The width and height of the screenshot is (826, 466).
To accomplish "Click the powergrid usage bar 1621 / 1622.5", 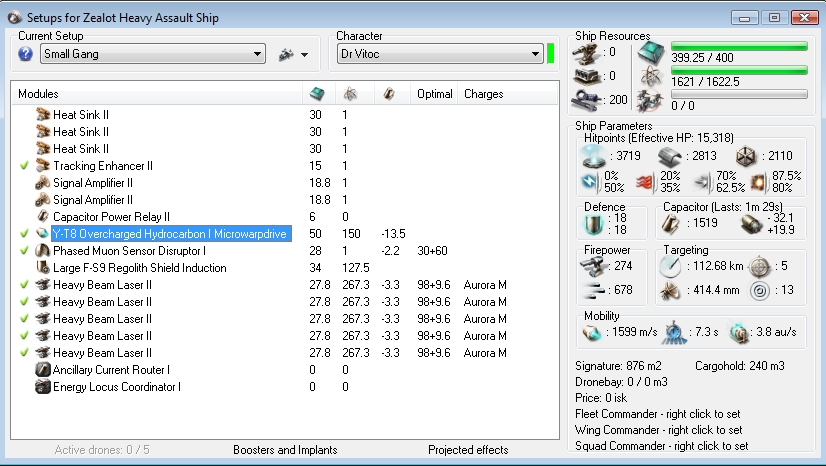I will click(x=739, y=70).
